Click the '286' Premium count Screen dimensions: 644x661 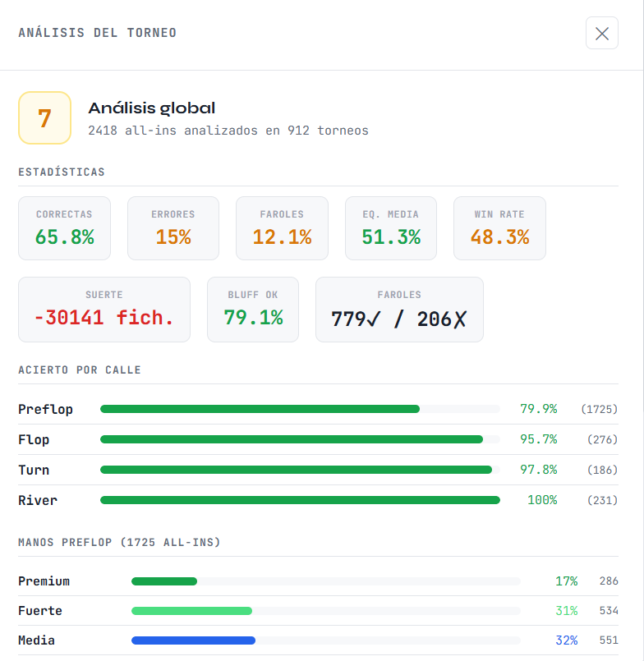coord(609,581)
